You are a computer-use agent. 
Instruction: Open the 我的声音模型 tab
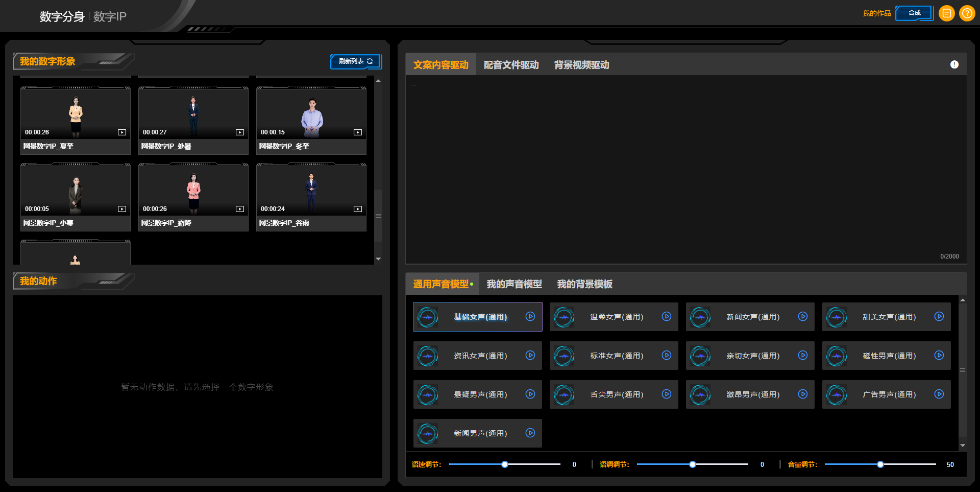[514, 284]
